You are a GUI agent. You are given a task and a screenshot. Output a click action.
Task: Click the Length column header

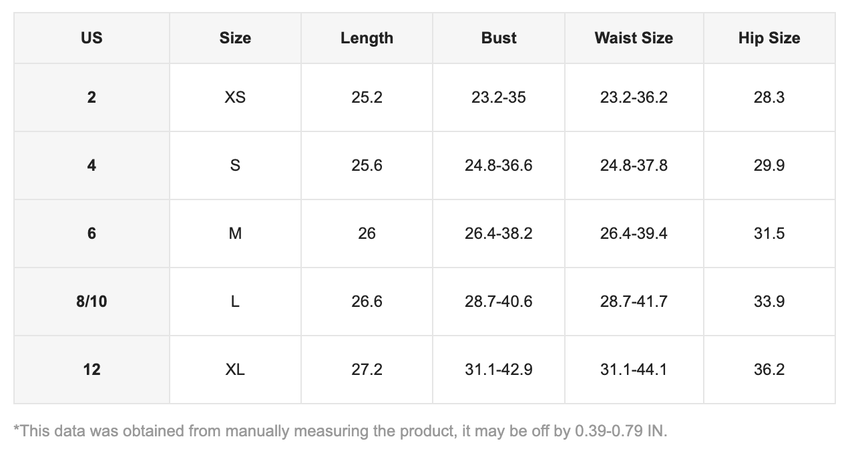tap(367, 38)
